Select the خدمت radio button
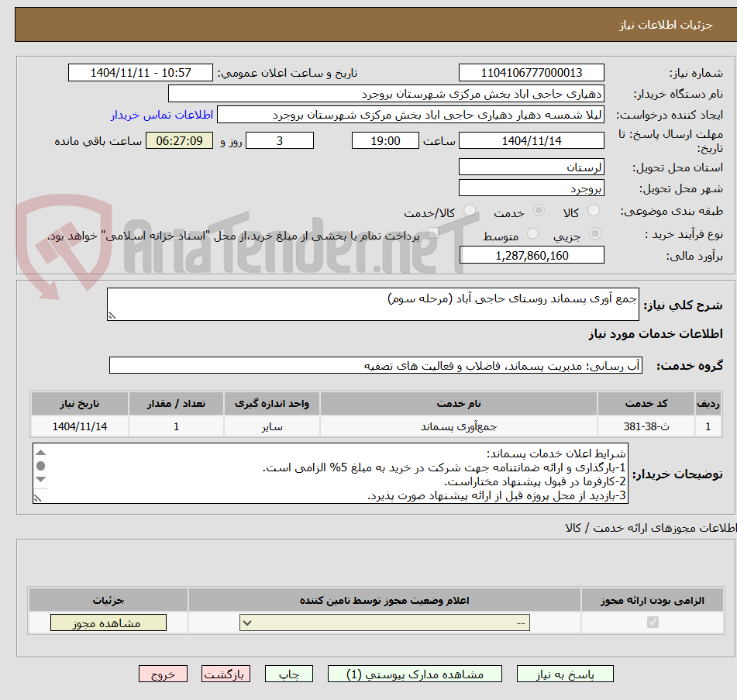The height and width of the screenshot is (700, 737). 539,211
